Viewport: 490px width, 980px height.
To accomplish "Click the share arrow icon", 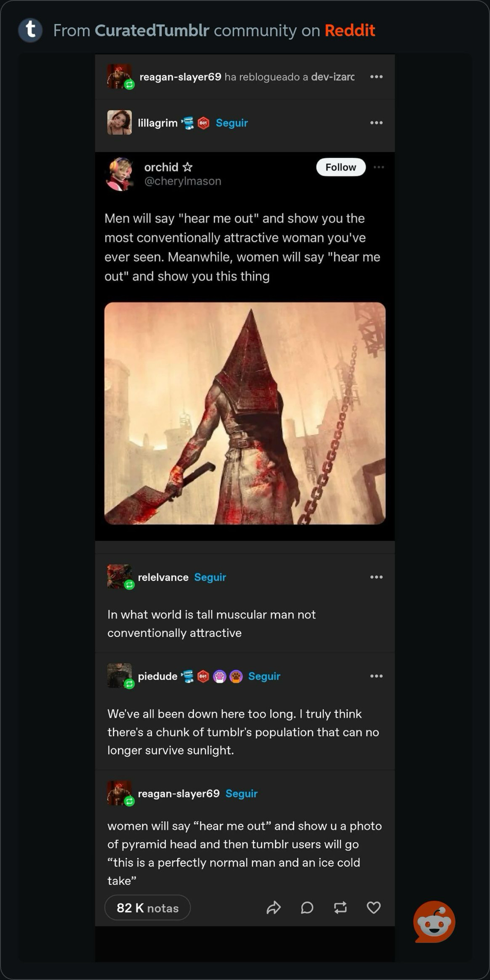I will coord(273,908).
